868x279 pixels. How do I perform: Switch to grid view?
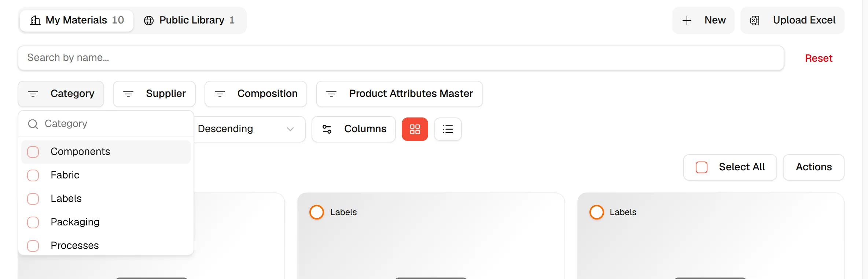(x=415, y=129)
